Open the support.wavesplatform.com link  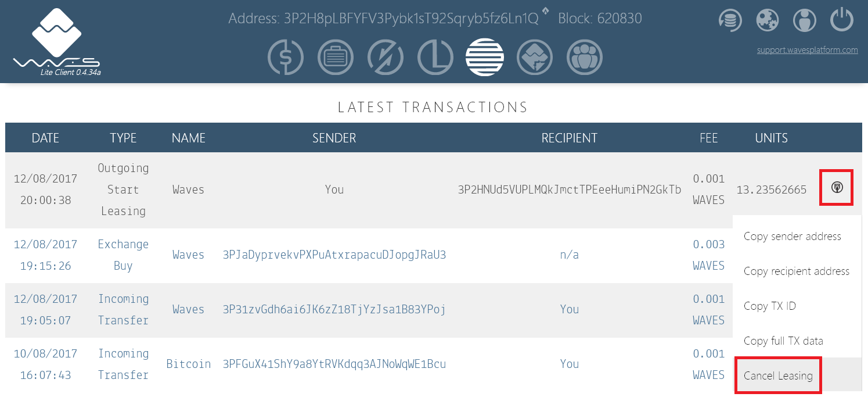(807, 50)
